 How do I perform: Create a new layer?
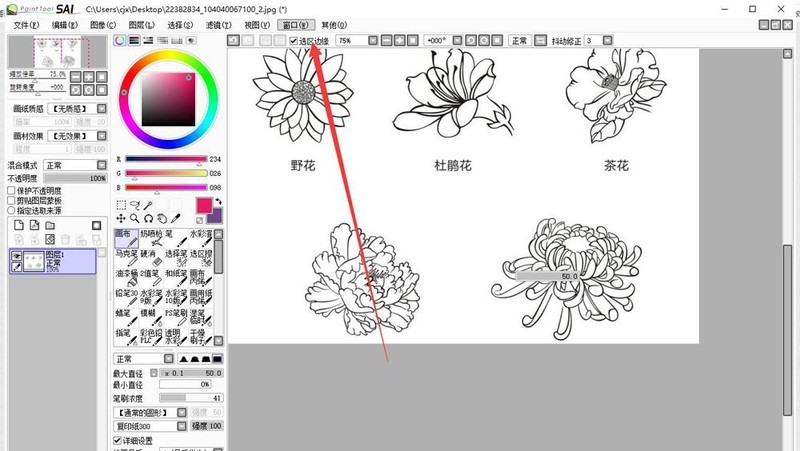19,225
